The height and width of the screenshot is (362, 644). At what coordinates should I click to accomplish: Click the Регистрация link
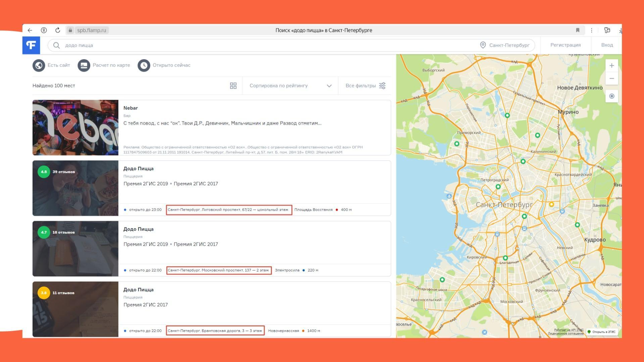point(565,45)
